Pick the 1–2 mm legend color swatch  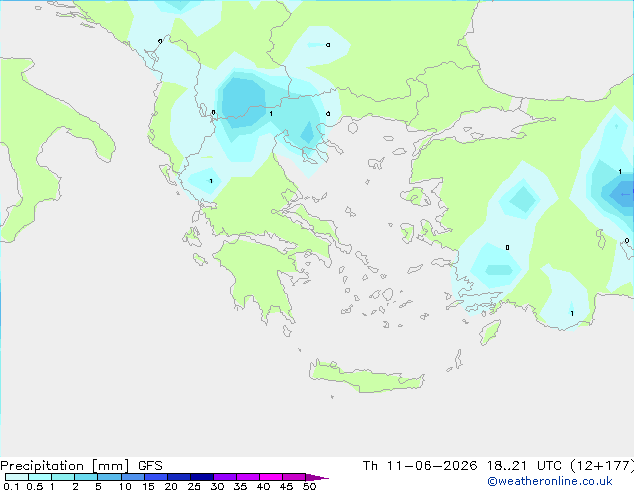point(63,477)
